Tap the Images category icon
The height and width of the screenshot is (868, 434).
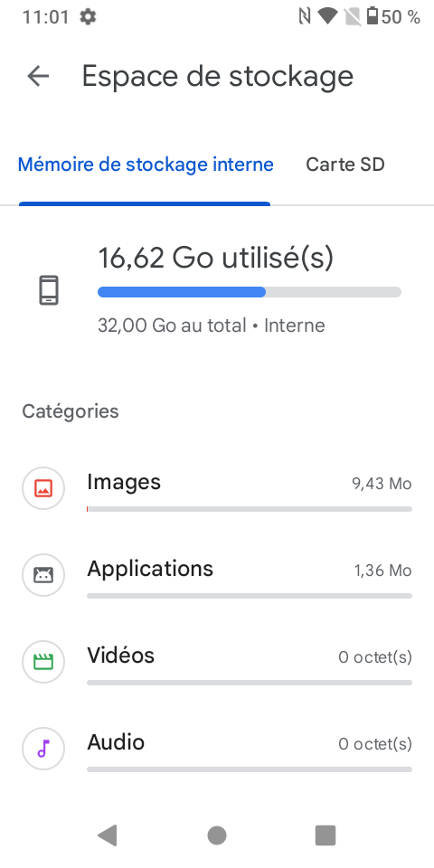43,488
